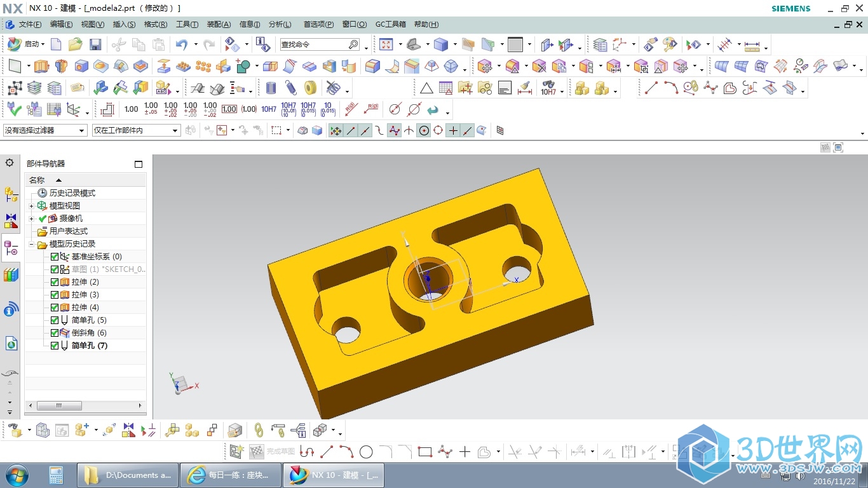
Task: Open the 插入(S) menu
Action: [124, 24]
